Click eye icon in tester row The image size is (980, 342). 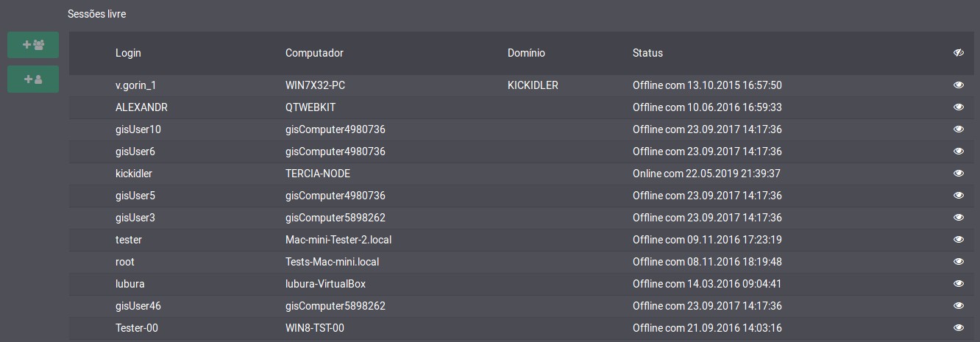958,240
